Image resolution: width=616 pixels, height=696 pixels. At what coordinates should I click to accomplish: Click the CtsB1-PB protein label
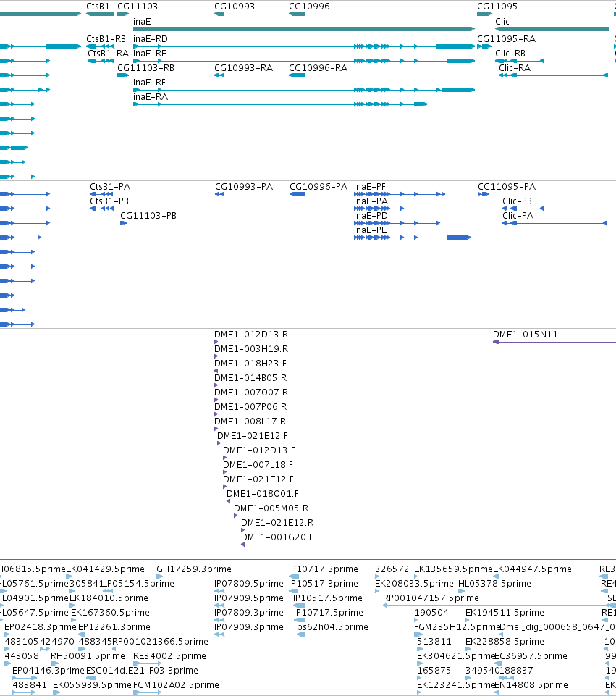pyautogui.click(x=109, y=201)
